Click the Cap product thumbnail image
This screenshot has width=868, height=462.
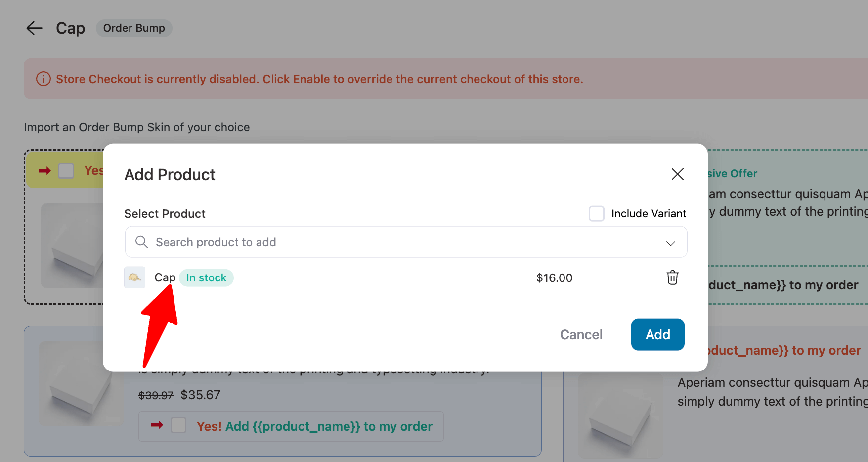tap(134, 277)
